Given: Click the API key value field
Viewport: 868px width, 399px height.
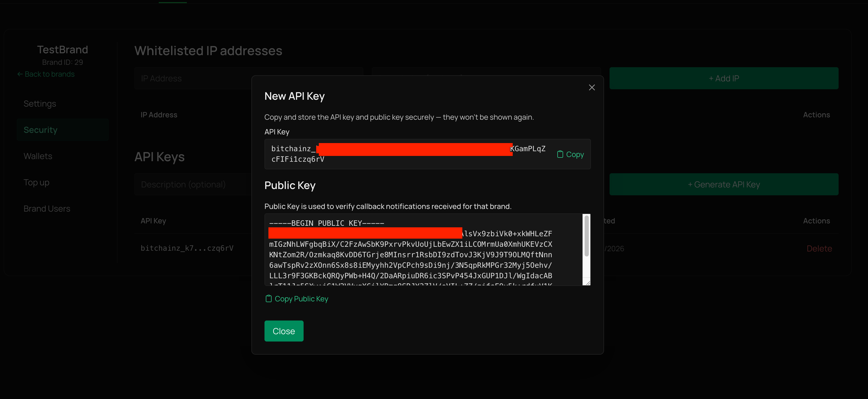Looking at the screenshot, I should (x=408, y=154).
